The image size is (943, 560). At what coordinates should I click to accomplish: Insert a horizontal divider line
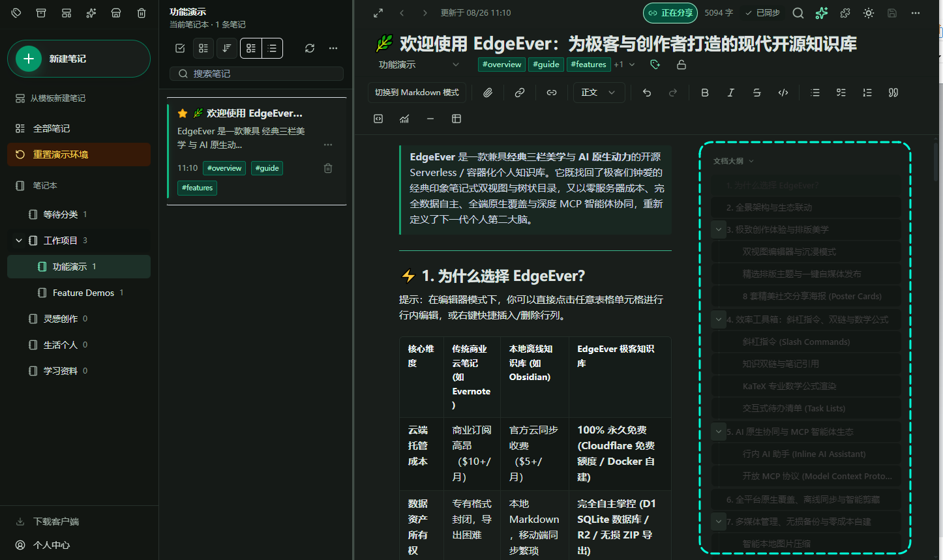pos(430,119)
